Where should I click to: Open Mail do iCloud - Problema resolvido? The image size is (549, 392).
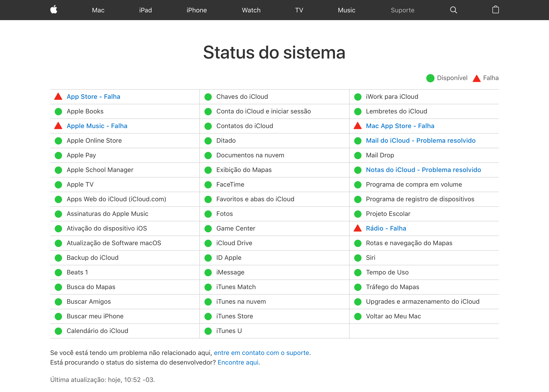(421, 140)
